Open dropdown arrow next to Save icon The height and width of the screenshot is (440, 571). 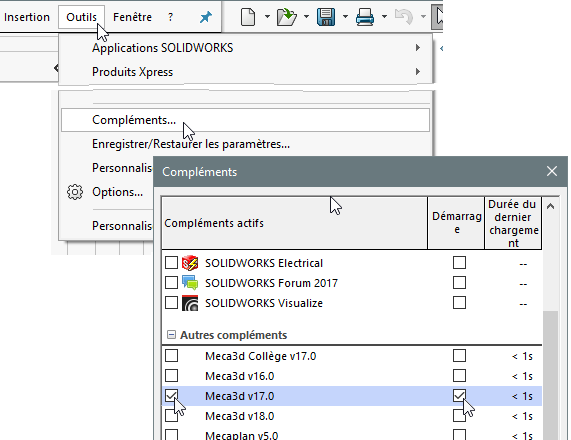[x=345, y=17]
